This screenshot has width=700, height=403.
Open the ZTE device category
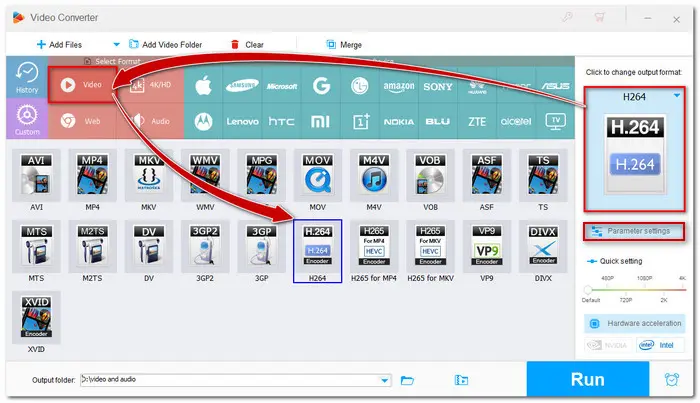click(477, 121)
